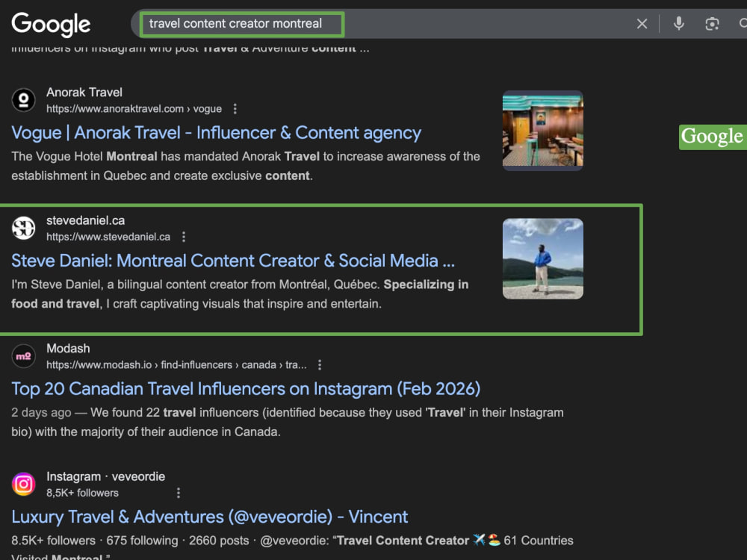Screen dimensions: 747x560
Task: Open 'Vogue | Anorak Travel - Influencer & Content agency' link
Action: tap(217, 133)
